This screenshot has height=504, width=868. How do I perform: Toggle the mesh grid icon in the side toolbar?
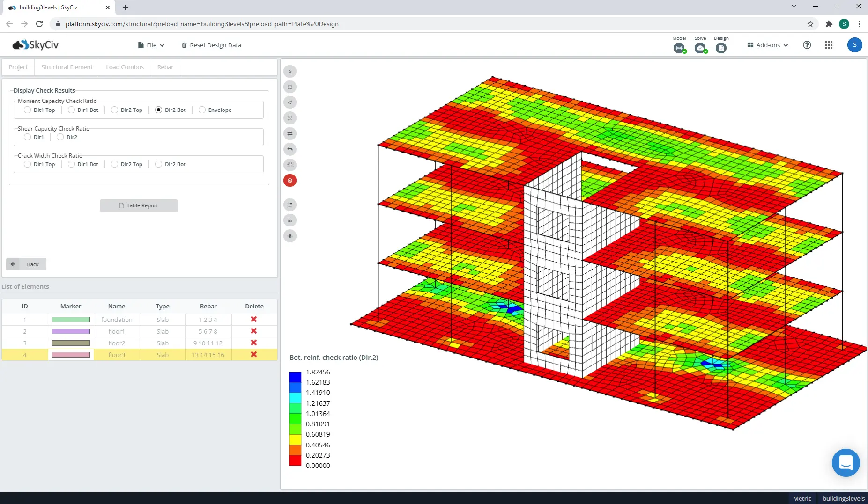tap(290, 220)
